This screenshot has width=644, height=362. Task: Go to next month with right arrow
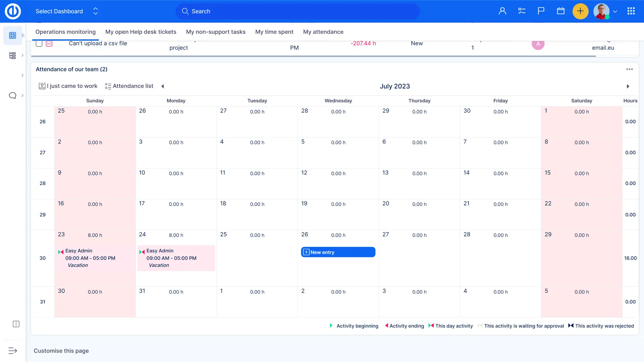click(628, 86)
